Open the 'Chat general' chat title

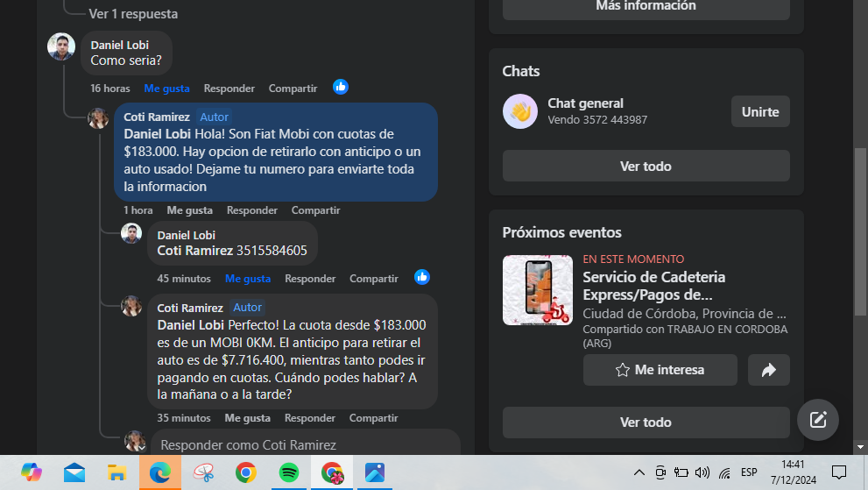tap(585, 103)
